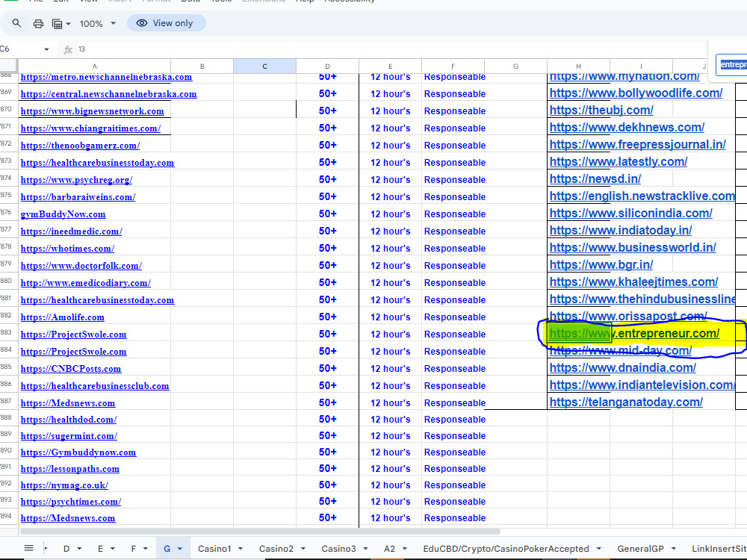The width and height of the screenshot is (747, 560).
Task: Click the search magnifier icon in toolbar
Action: pos(16,23)
